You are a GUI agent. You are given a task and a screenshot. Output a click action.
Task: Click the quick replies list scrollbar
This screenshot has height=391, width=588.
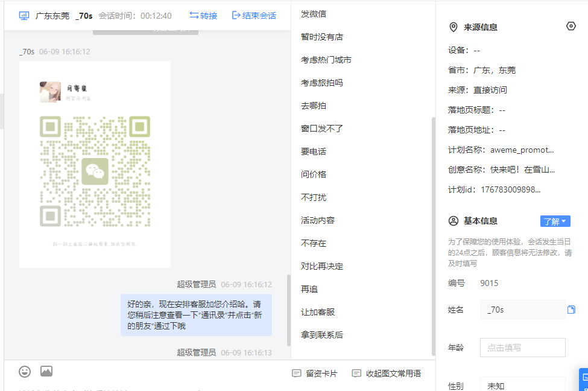click(x=434, y=237)
